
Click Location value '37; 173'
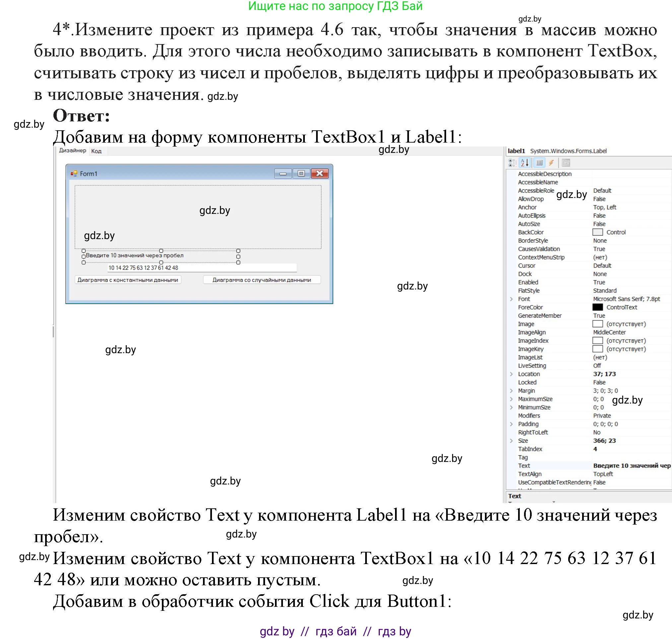(x=604, y=374)
